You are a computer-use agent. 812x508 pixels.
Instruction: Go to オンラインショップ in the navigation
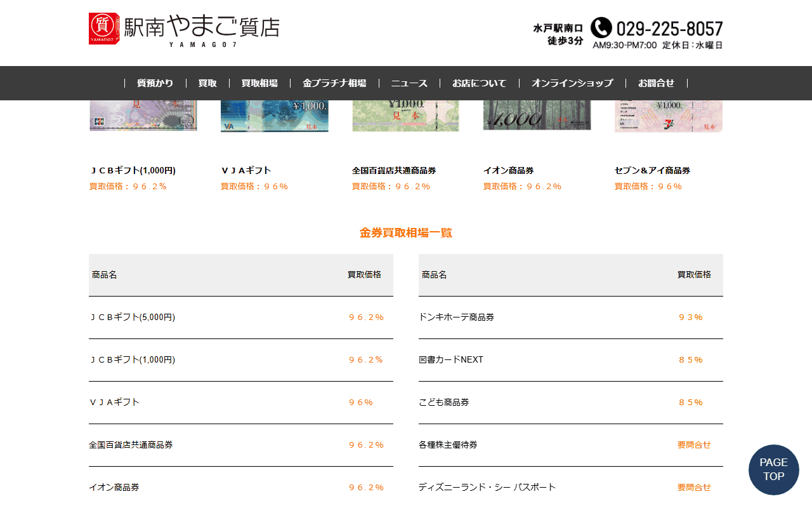(x=572, y=83)
